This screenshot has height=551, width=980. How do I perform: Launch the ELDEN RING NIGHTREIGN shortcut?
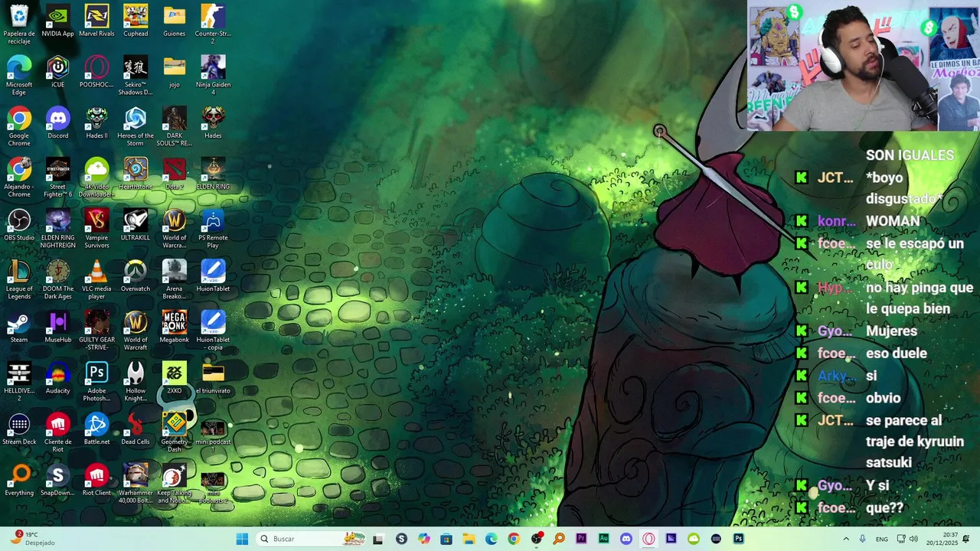(x=57, y=228)
